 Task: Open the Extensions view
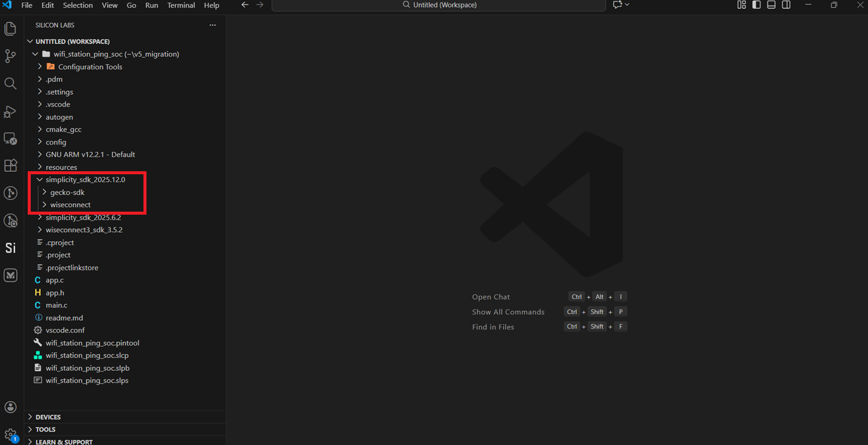point(10,165)
